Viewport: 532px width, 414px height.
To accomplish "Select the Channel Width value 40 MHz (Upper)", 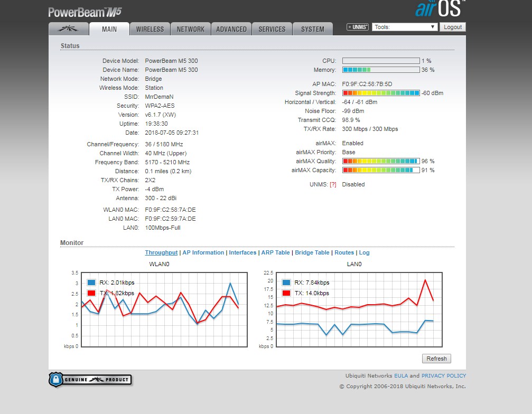I will [166, 153].
